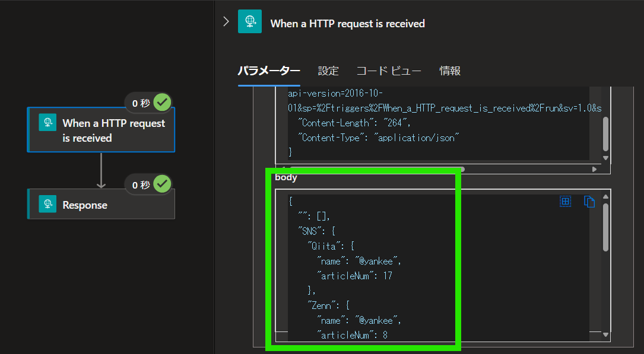Open the コード ビュー tab

point(389,71)
